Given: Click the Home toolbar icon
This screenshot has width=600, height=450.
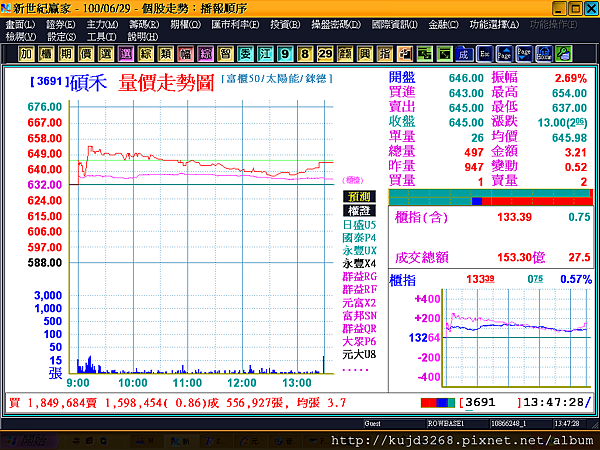Looking at the screenshot, I should click(544, 54).
